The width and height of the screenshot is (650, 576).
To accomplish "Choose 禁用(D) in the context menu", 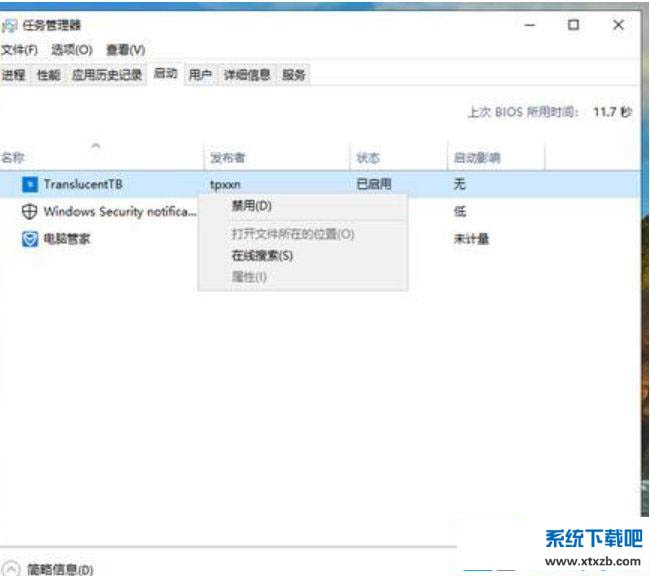I will click(251, 206).
